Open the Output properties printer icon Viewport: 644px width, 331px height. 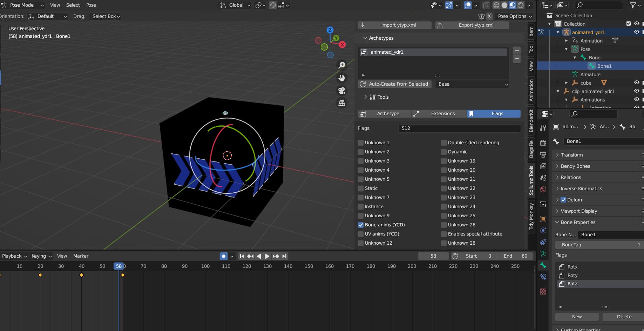(543, 154)
